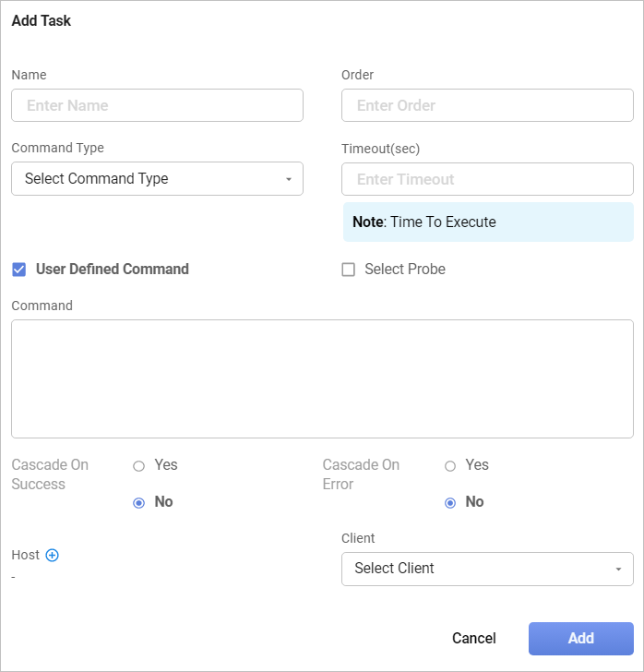Image resolution: width=644 pixels, height=672 pixels.
Task: Cancel the Add Task dialog
Action: [x=473, y=638]
